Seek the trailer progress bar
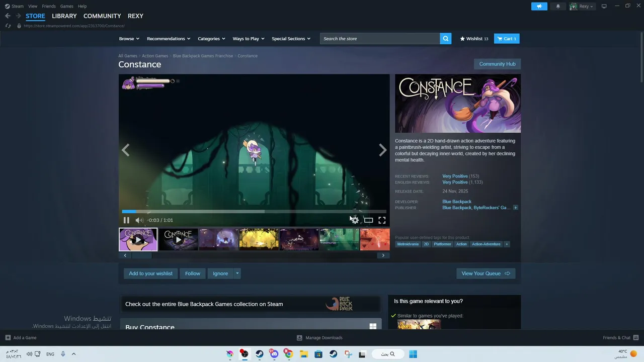The width and height of the screenshot is (644, 362). pyautogui.click(x=254, y=212)
